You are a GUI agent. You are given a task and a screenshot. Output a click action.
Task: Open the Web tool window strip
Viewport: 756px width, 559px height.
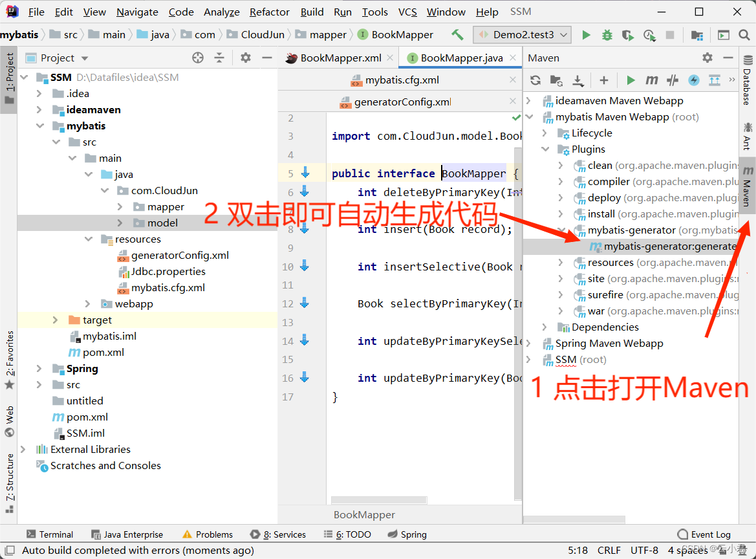9,422
